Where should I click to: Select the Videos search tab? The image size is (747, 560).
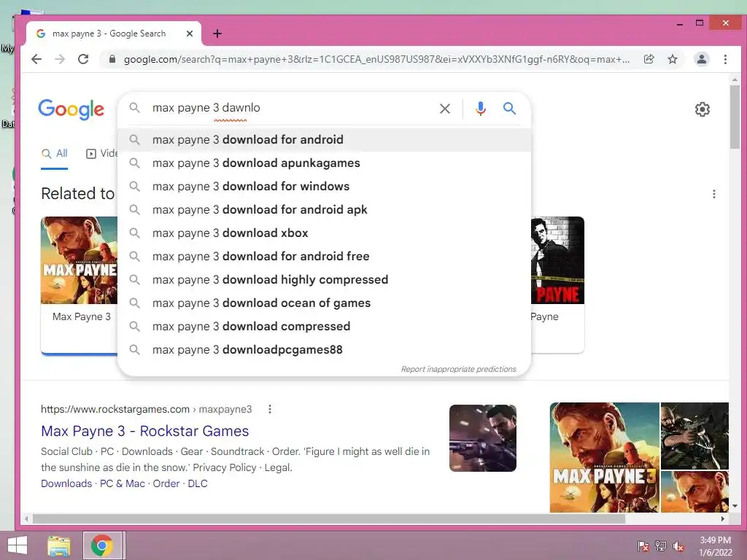101,153
